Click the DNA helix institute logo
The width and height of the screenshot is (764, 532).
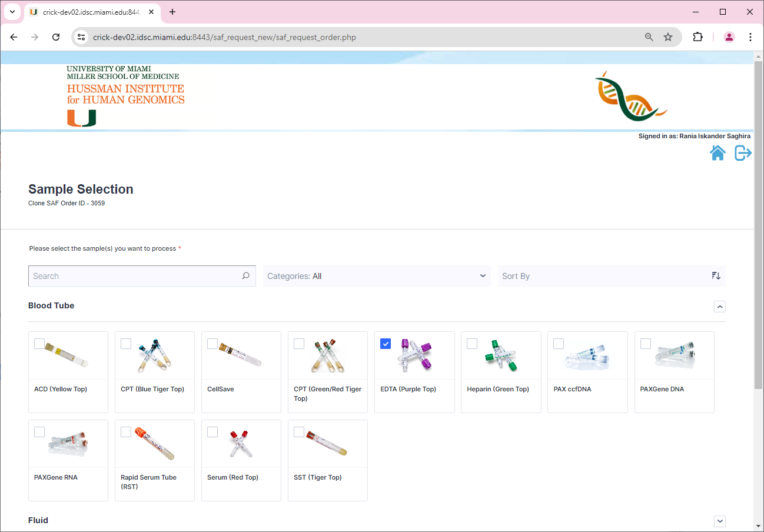point(630,96)
